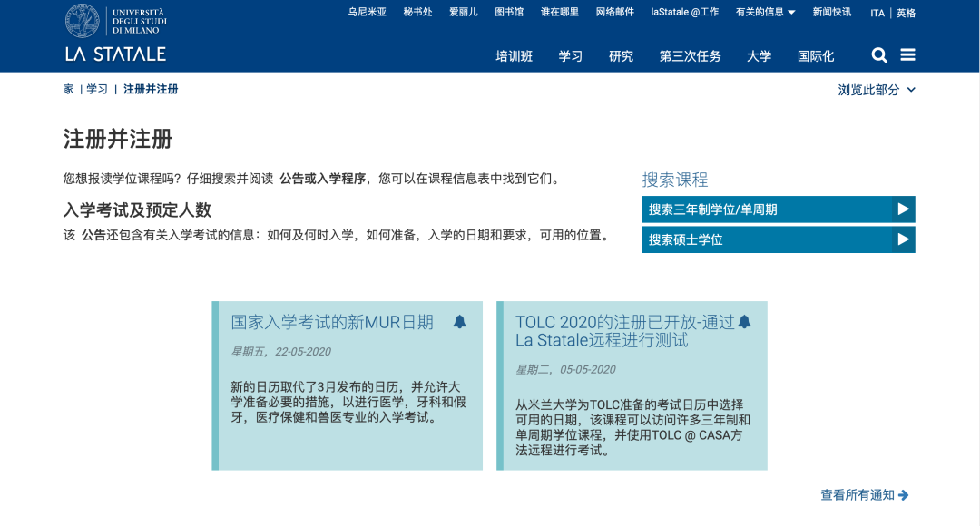Expand the 浏览此部分 section dropdown
This screenshot has width=980, height=526.
pos(877,90)
